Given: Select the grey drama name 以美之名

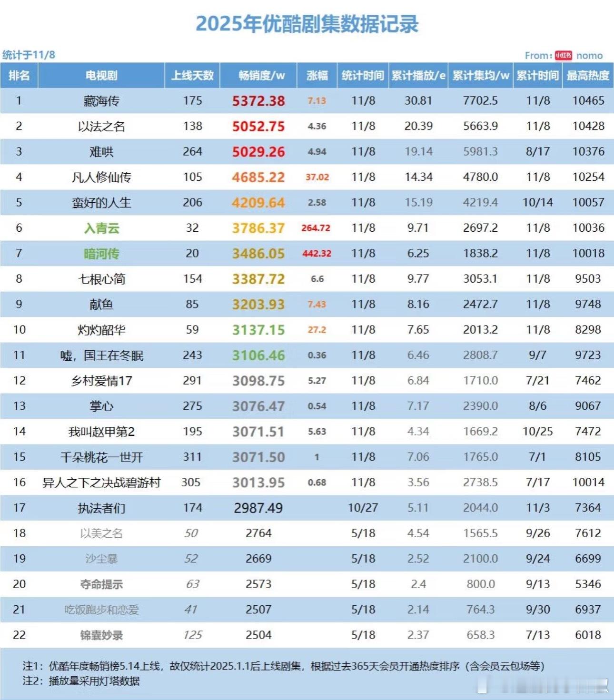Looking at the screenshot, I should coord(101,534).
